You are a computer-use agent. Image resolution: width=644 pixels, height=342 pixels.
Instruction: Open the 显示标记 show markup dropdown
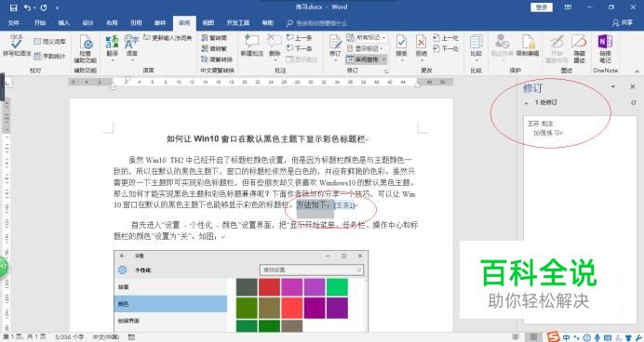point(365,48)
